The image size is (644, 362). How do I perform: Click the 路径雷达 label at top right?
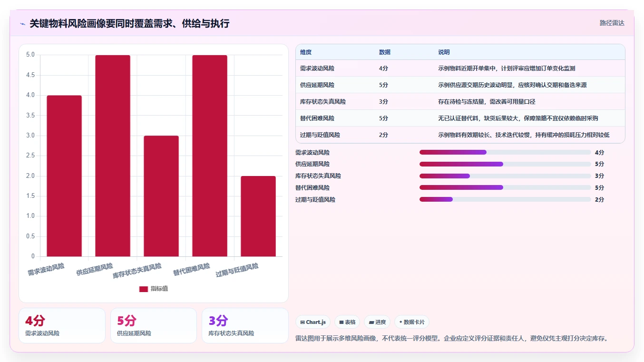(x=612, y=23)
